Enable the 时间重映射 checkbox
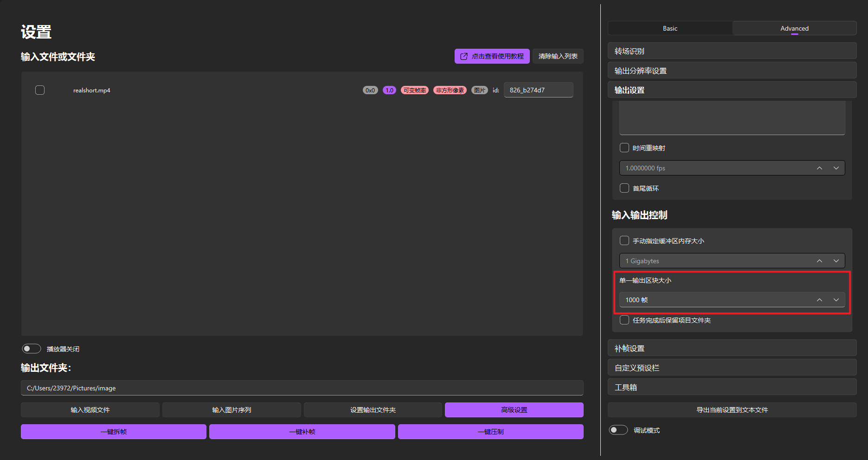868x460 pixels. click(x=624, y=148)
